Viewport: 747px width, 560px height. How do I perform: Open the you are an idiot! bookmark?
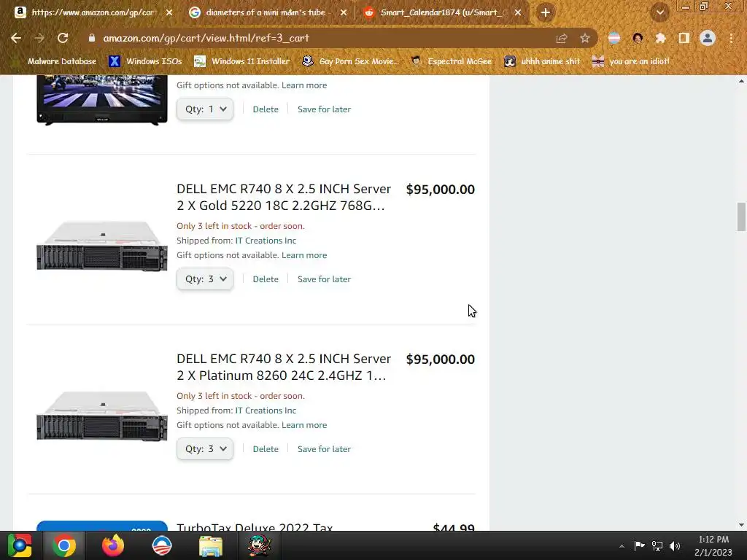[630, 61]
